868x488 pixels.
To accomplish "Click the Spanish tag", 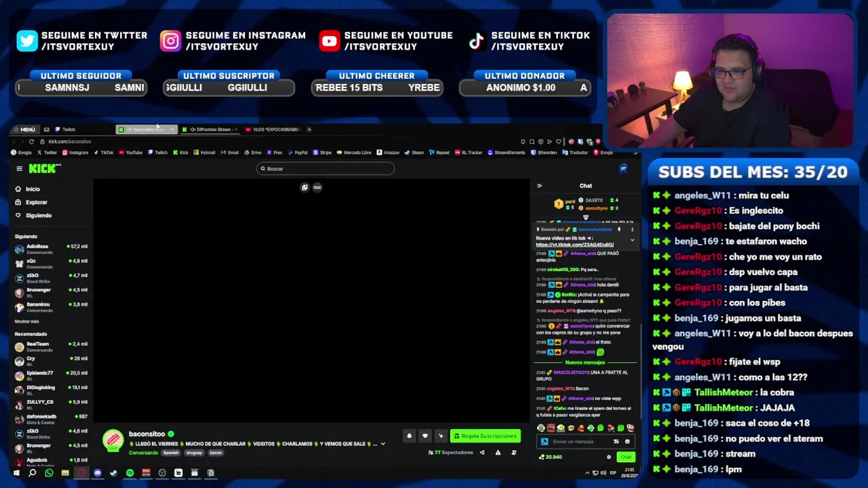I will [x=171, y=453].
